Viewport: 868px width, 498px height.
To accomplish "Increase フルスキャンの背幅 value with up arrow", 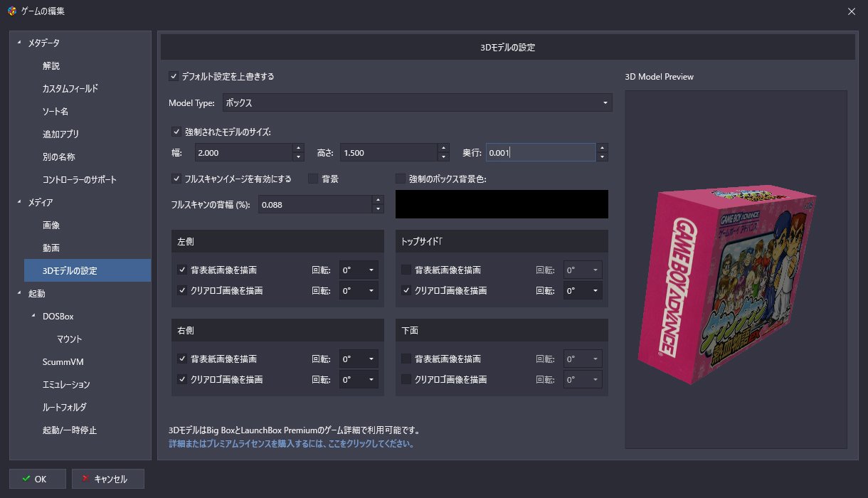I will [x=378, y=200].
